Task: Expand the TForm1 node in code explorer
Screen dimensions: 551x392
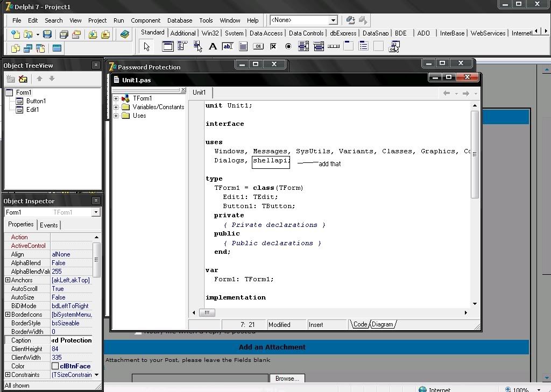Action: 116,98
